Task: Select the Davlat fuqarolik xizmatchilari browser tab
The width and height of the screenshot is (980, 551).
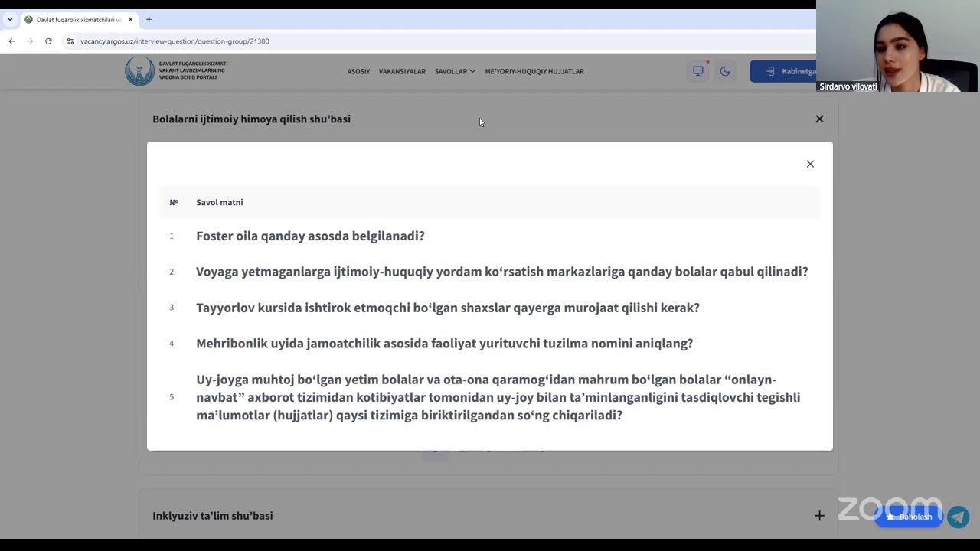Action: [78, 20]
